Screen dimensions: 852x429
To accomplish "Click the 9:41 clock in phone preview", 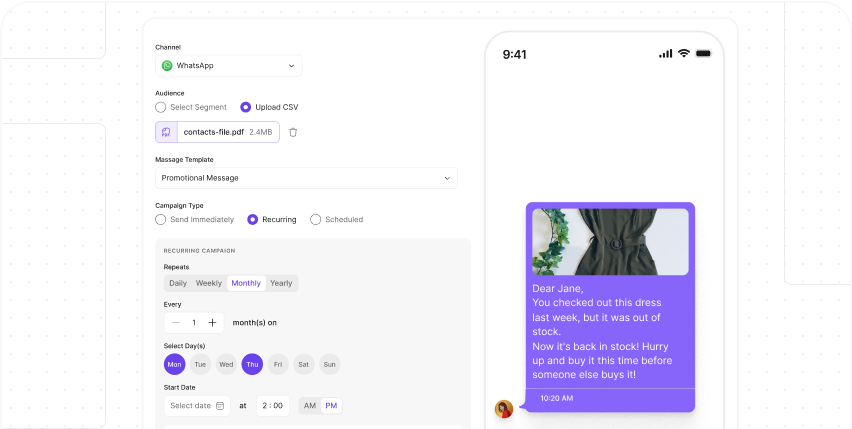I will pyautogui.click(x=515, y=54).
